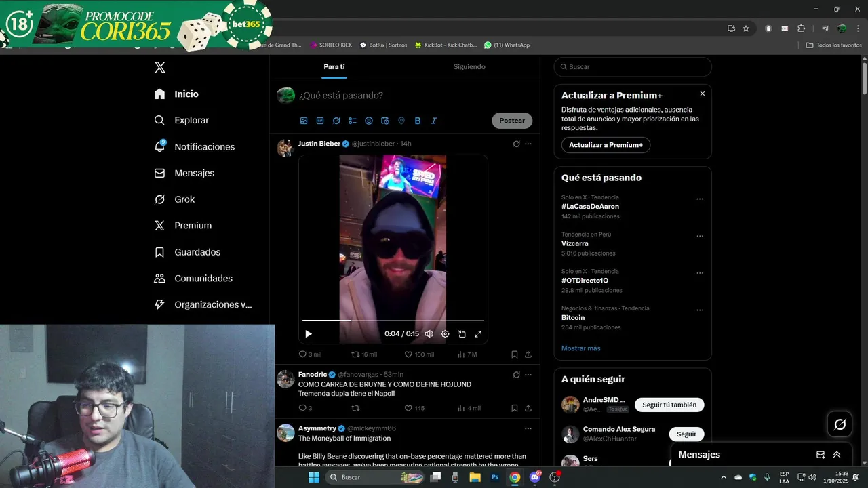This screenshot has height=488, width=868.
Task: Toggle bold formatting in composer
Action: coord(418,121)
